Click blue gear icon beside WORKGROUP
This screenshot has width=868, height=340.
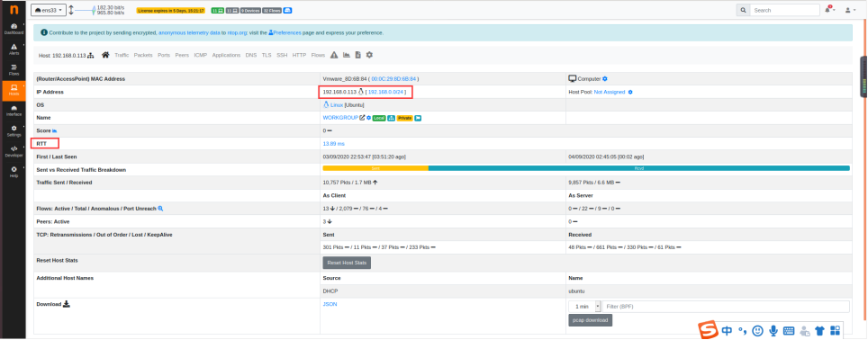pyautogui.click(x=368, y=118)
